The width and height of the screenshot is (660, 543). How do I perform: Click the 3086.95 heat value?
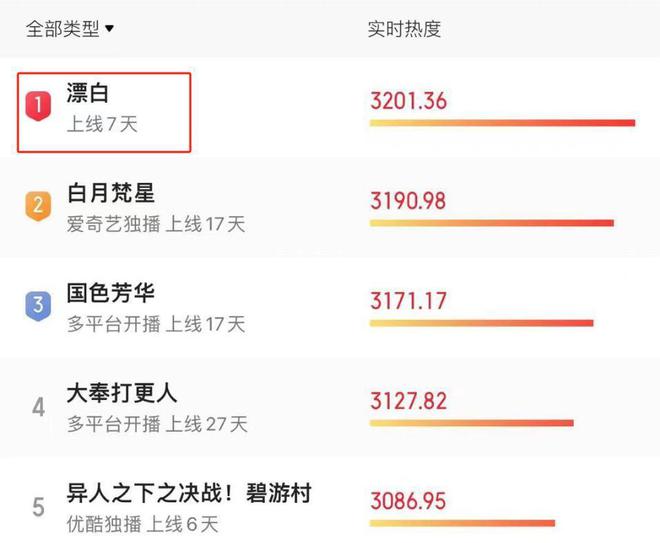pos(408,501)
